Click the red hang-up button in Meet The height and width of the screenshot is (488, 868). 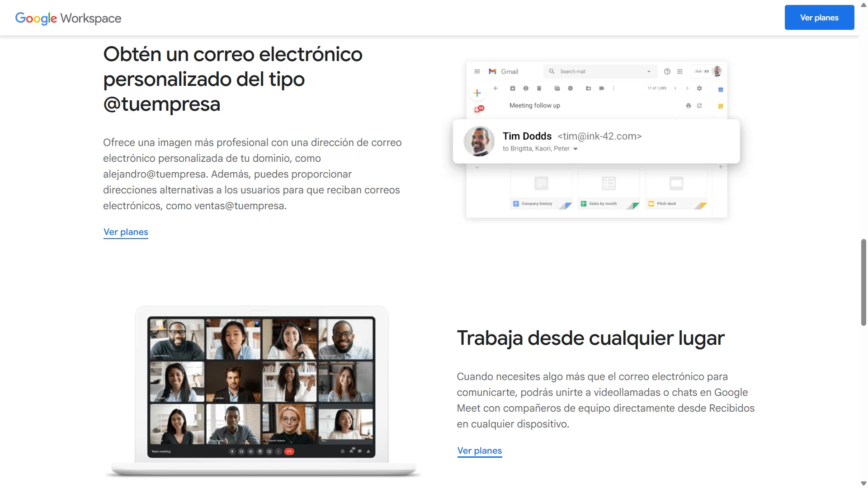point(289,451)
